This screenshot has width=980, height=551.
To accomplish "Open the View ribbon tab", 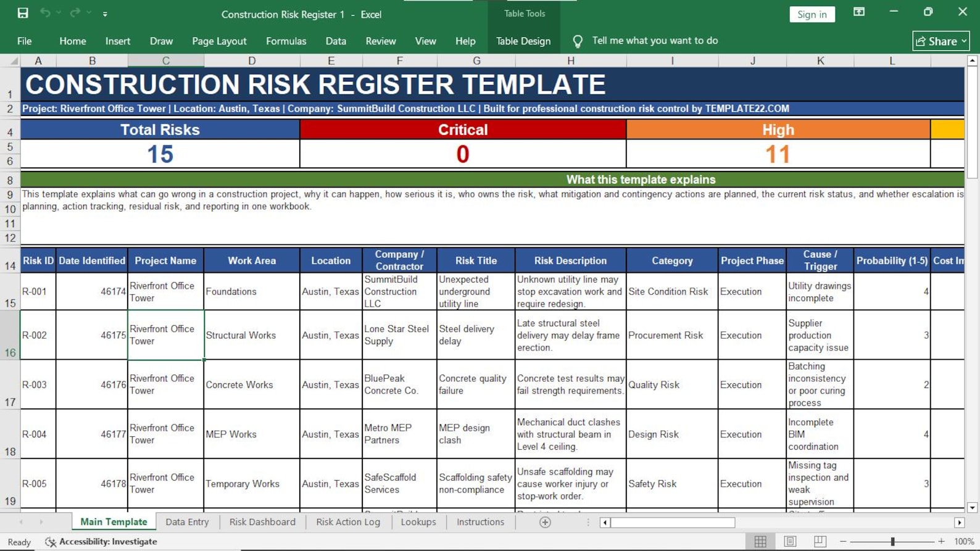I will tap(425, 41).
